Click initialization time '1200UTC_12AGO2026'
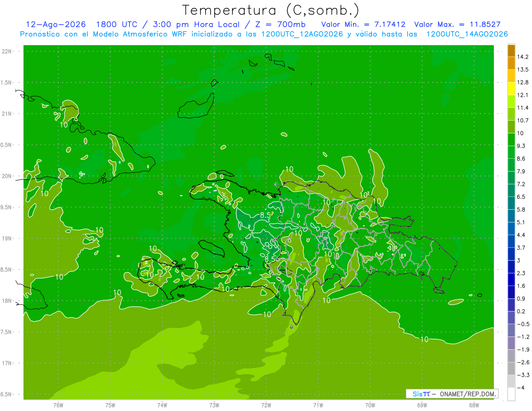The image size is (532, 411). [x=302, y=34]
